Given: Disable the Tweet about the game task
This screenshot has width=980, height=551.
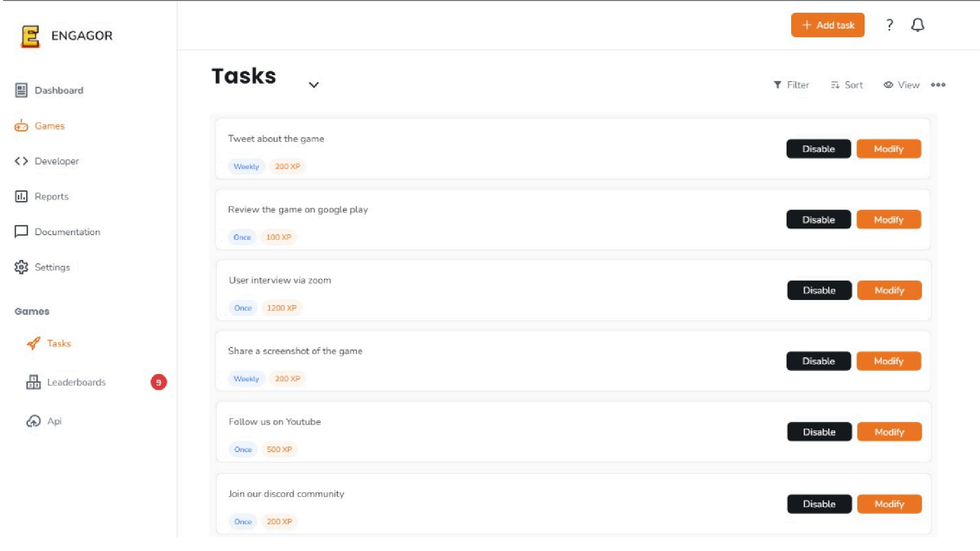Looking at the screenshot, I should pos(818,149).
